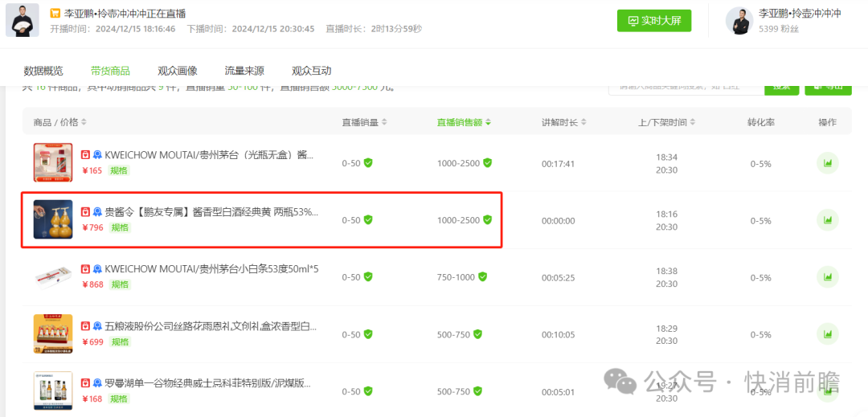Image resolution: width=868 pixels, height=417 pixels.
Task: Click the 五粮液 gift box thumbnail
Action: coord(52,334)
